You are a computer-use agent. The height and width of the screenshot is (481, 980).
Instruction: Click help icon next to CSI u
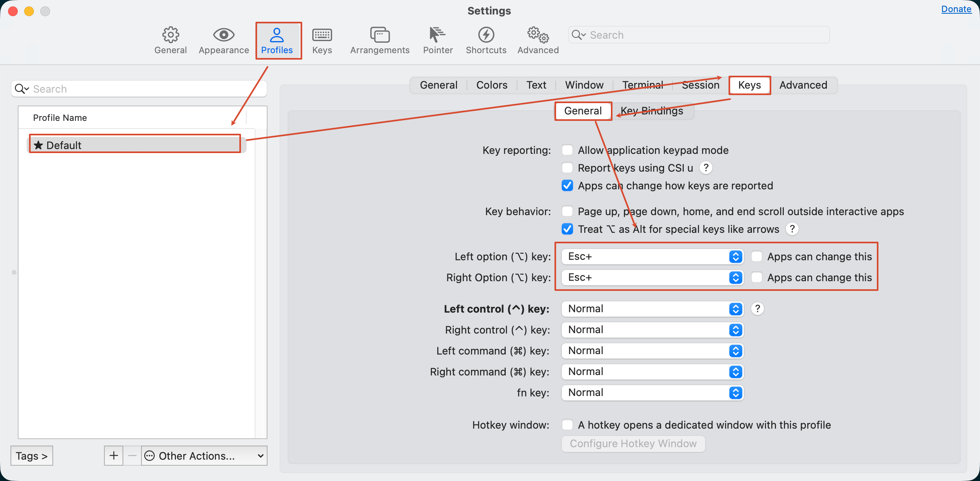coord(706,168)
